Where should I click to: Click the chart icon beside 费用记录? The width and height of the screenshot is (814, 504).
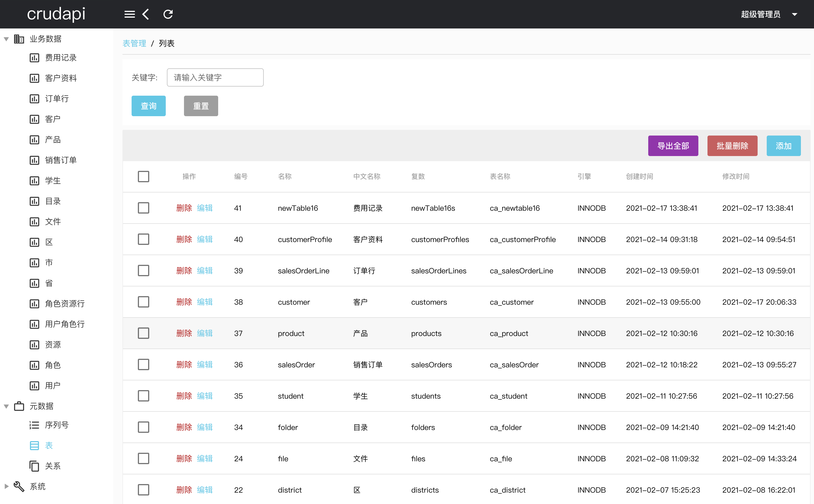coord(34,58)
